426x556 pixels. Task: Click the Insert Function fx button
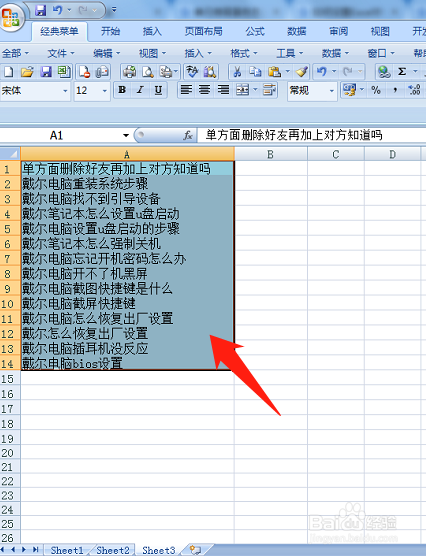point(188,135)
